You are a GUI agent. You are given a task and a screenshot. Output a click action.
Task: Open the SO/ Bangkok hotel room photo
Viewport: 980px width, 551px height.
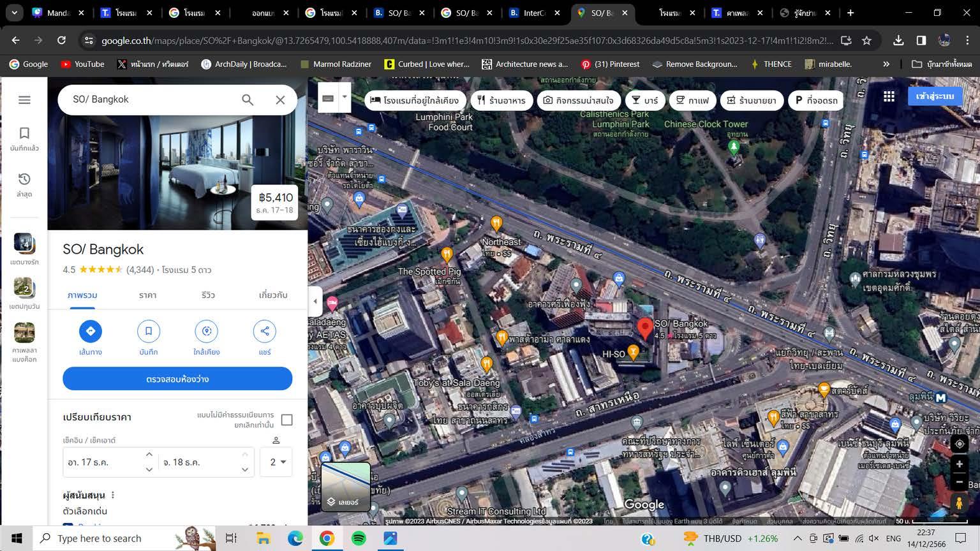[x=177, y=171]
